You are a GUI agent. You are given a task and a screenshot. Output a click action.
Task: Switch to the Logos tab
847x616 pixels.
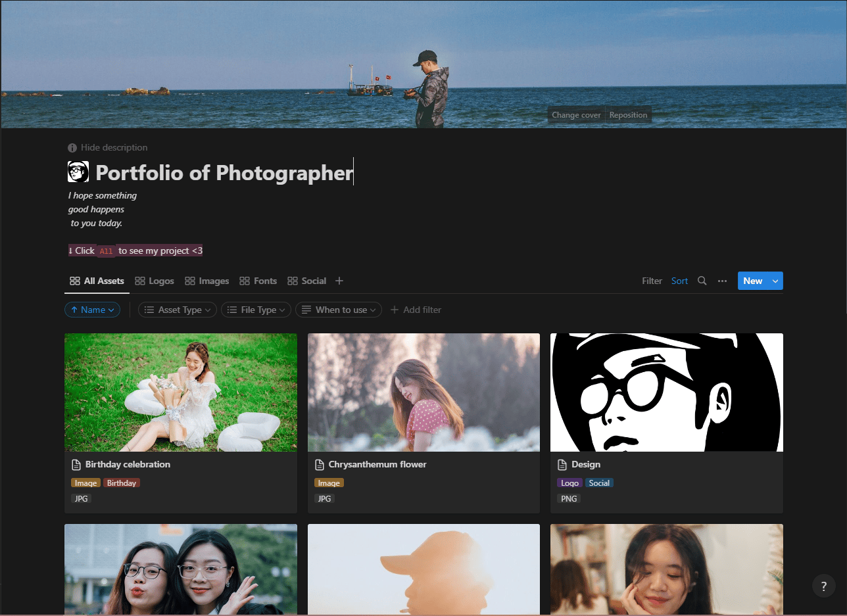(x=155, y=281)
